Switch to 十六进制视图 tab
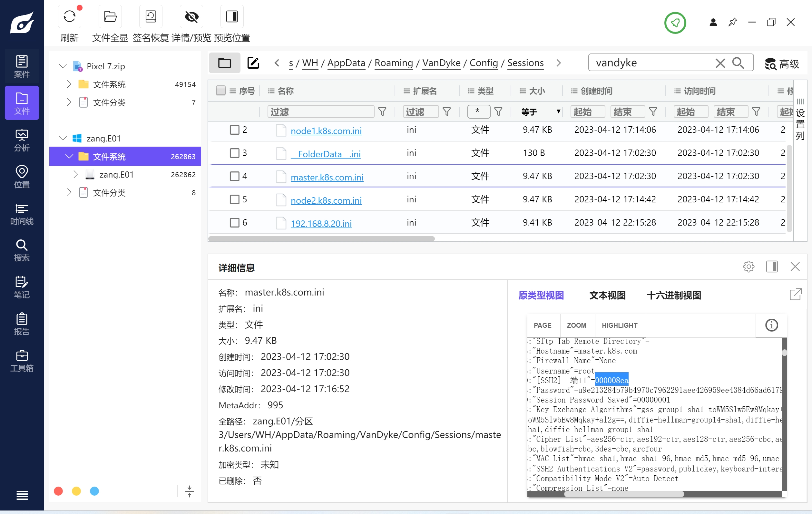 674,295
